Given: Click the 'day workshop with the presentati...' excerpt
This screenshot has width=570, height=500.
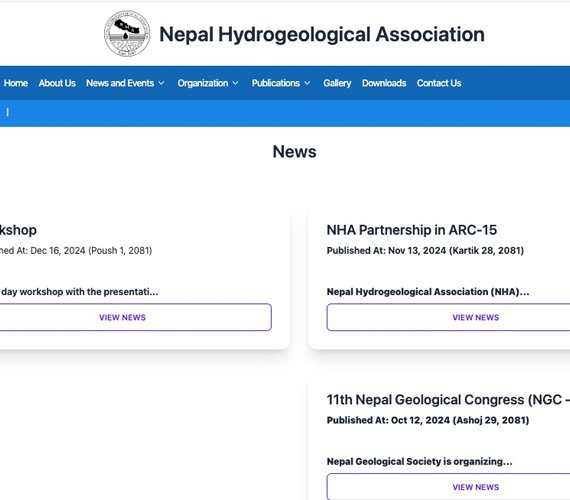Looking at the screenshot, I should pos(79,292).
